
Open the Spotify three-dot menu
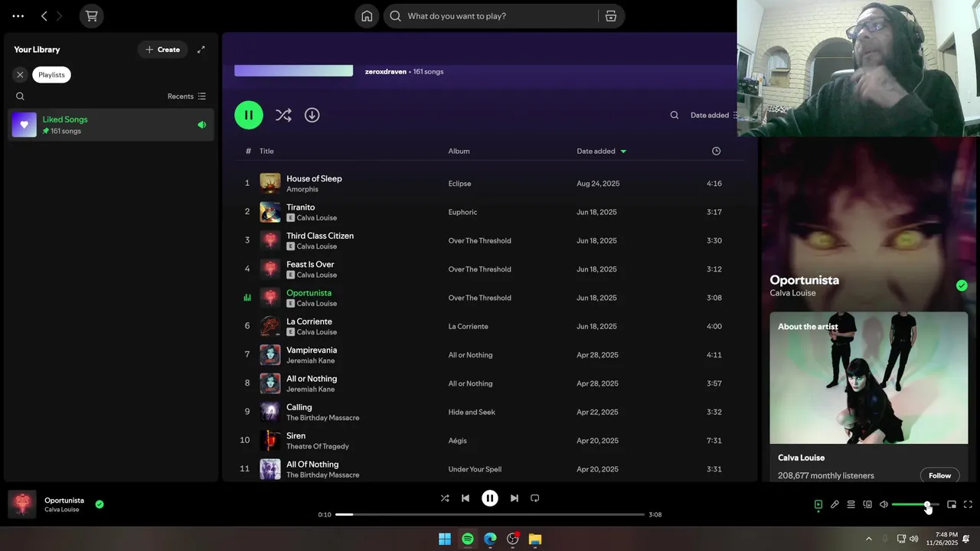[x=18, y=16]
